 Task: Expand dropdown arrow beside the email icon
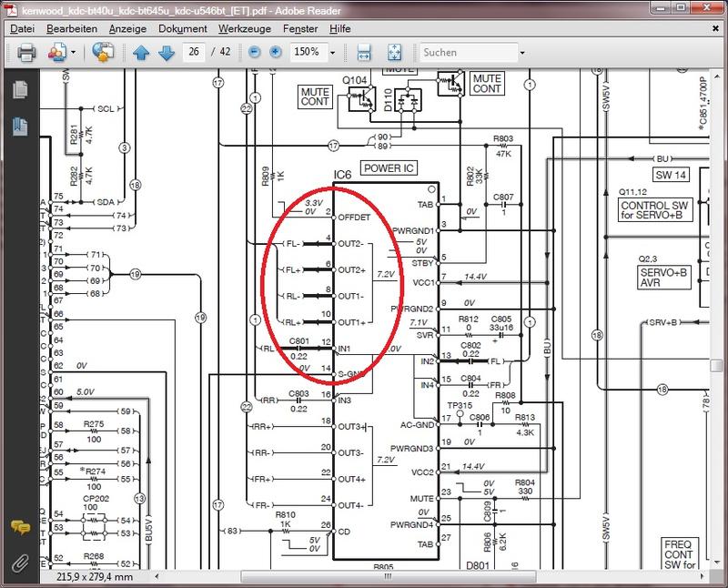[x=73, y=53]
